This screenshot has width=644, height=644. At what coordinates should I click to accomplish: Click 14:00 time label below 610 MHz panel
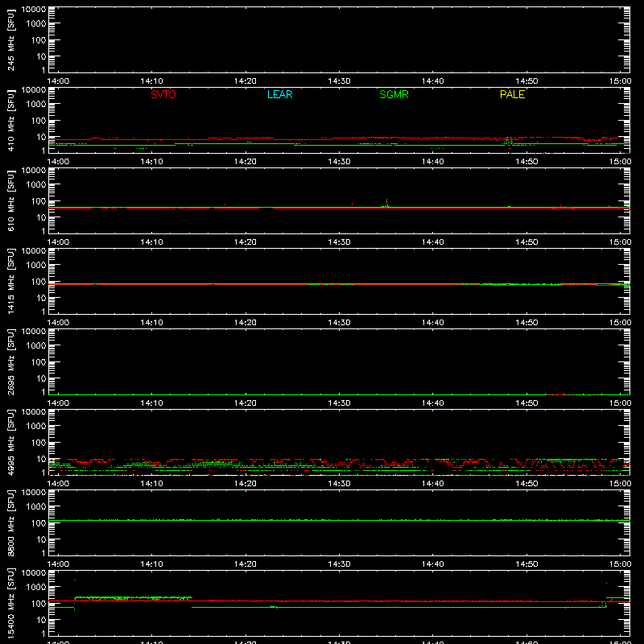(x=58, y=242)
